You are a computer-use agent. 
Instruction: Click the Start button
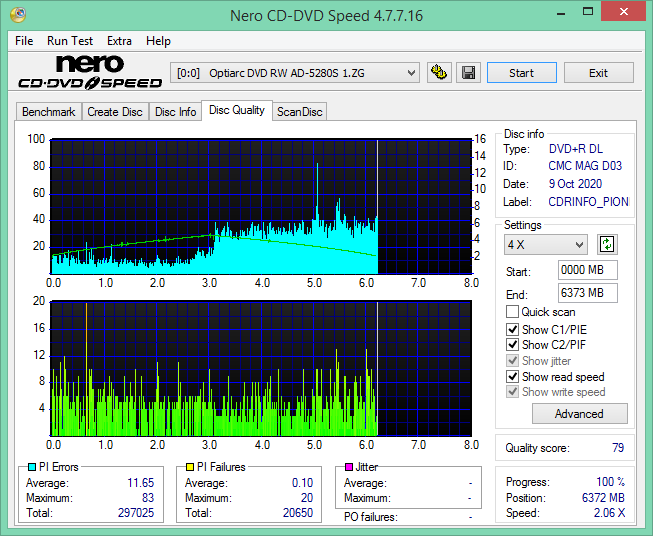(x=522, y=73)
